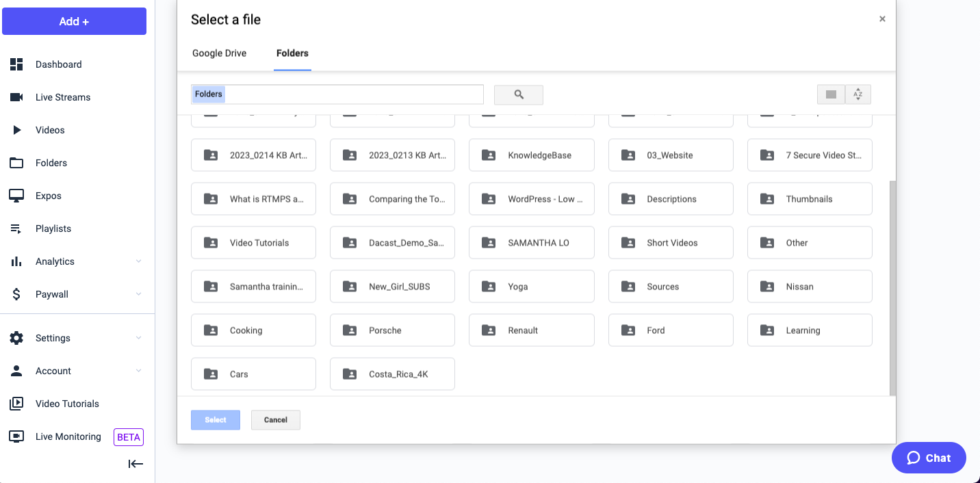
Task: Select the Renault folder
Action: pyautogui.click(x=532, y=330)
